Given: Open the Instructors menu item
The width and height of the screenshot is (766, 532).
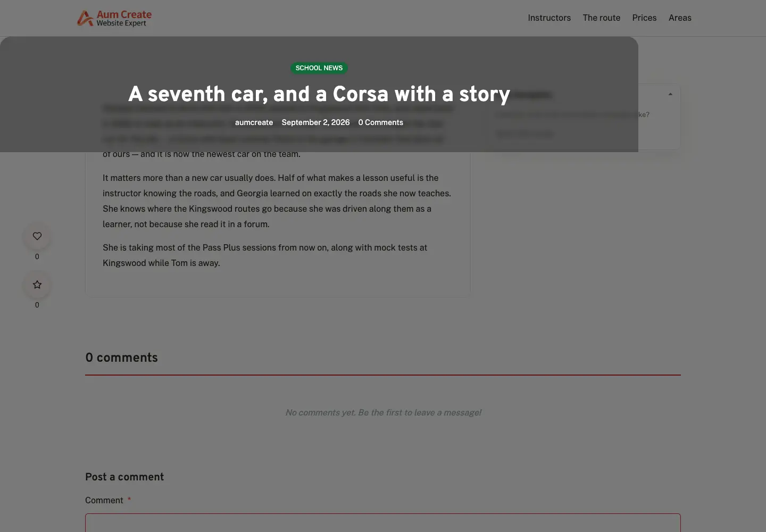Looking at the screenshot, I should [x=549, y=18].
